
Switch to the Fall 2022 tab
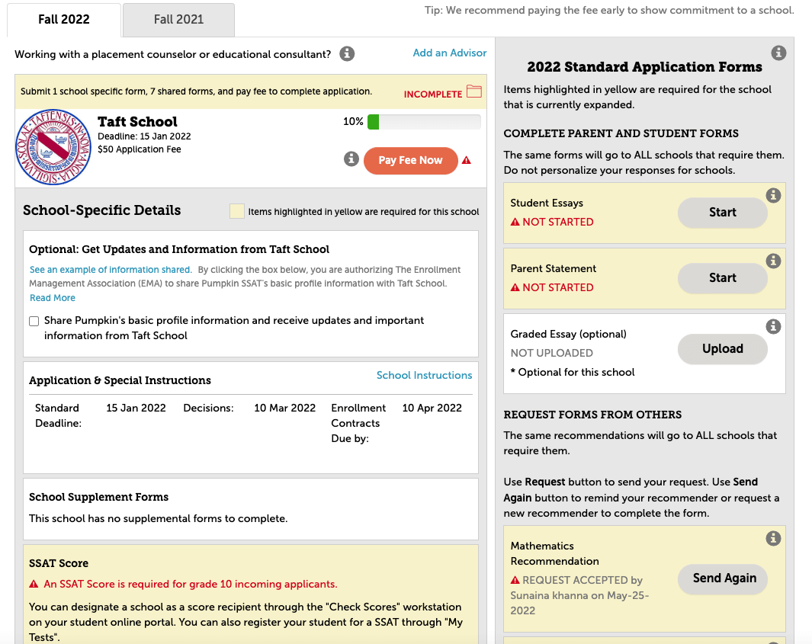click(64, 20)
